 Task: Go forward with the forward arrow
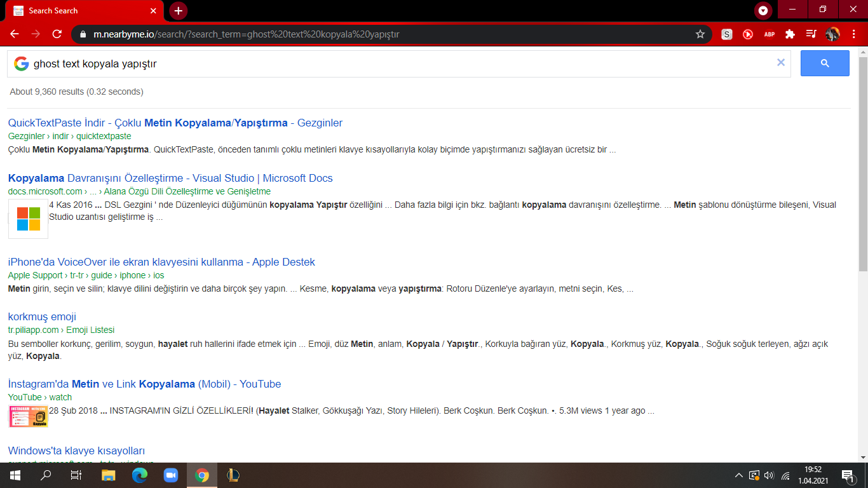tap(36, 34)
